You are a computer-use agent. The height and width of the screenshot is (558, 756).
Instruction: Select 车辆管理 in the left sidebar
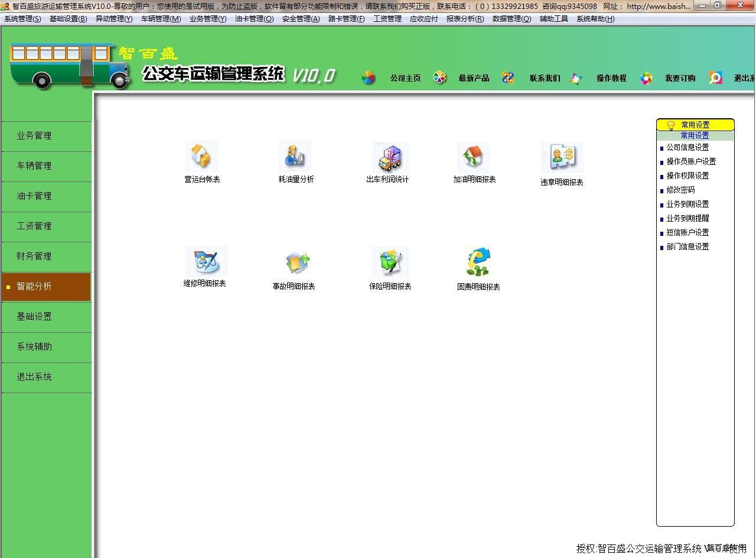point(46,166)
